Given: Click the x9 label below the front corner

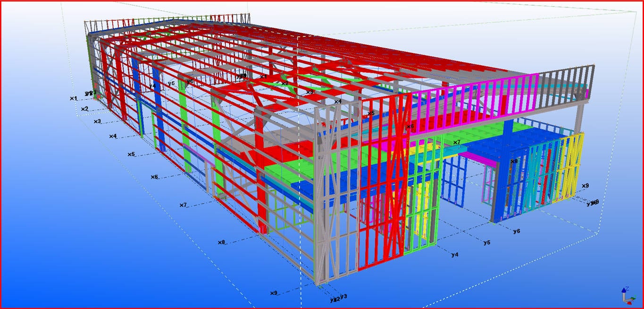Looking at the screenshot, I should tap(274, 293).
